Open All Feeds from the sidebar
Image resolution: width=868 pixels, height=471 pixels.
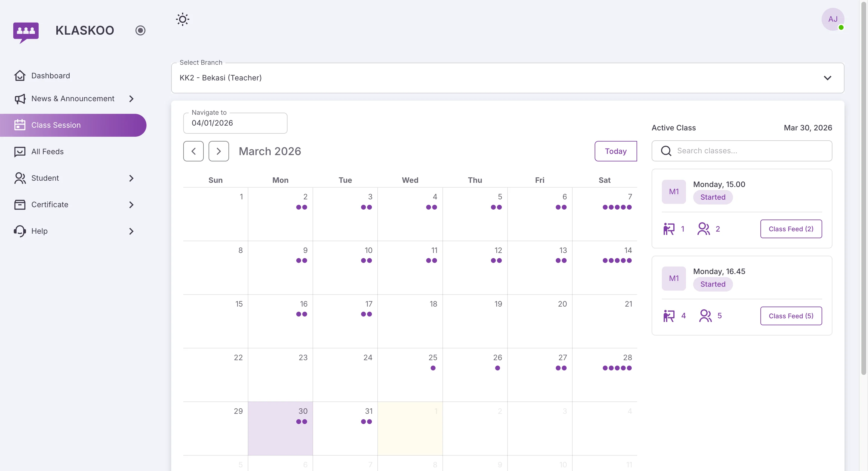click(47, 151)
